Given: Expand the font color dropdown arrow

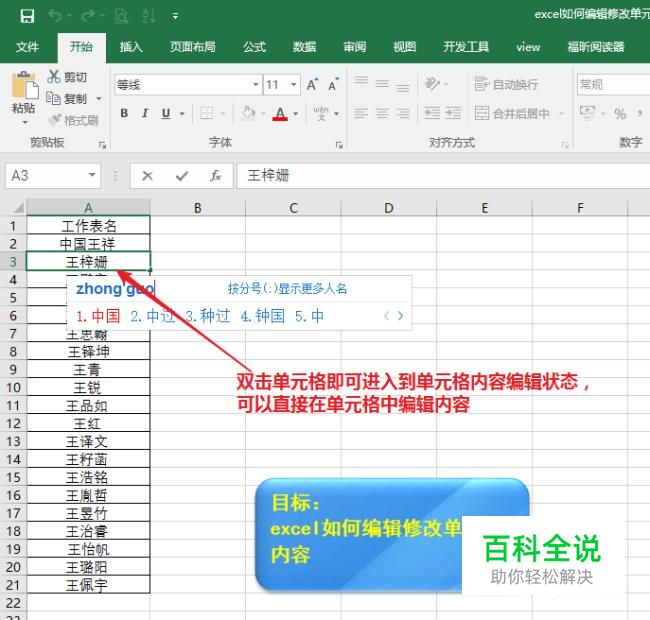Looking at the screenshot, I should point(296,114).
